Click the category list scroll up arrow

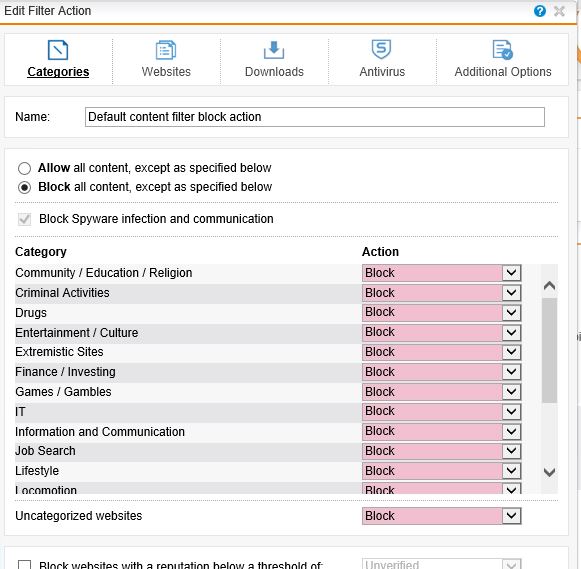549,286
